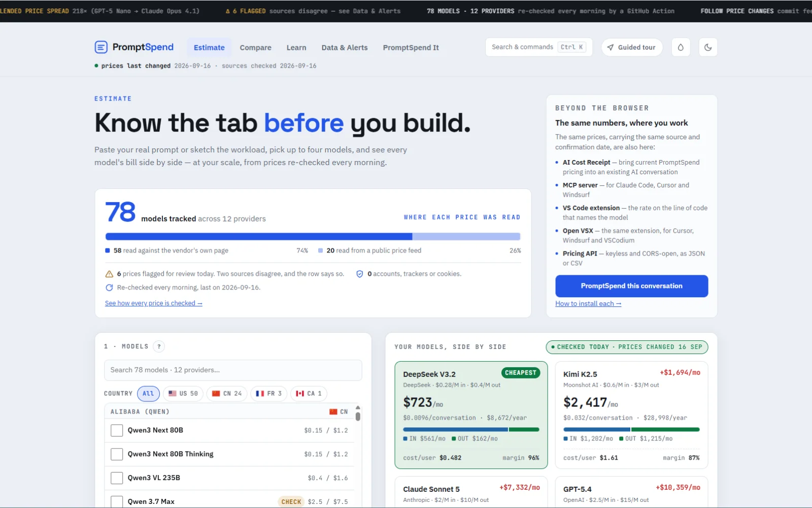Open the help question mark beside MODELS
Viewport: 812px width, 508px height.
[159, 346]
